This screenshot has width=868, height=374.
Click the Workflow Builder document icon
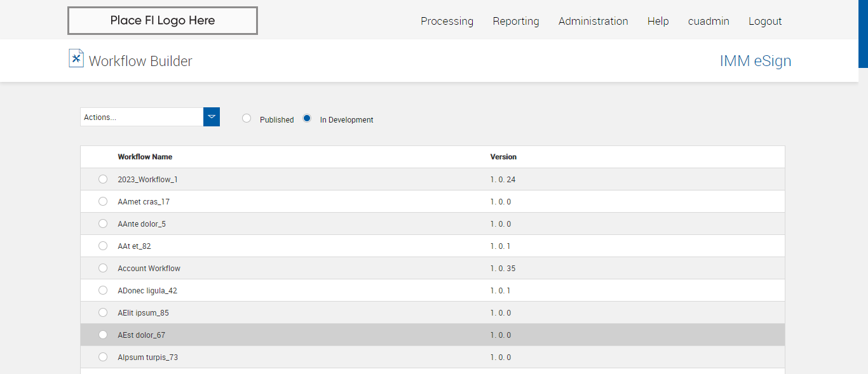(76, 58)
